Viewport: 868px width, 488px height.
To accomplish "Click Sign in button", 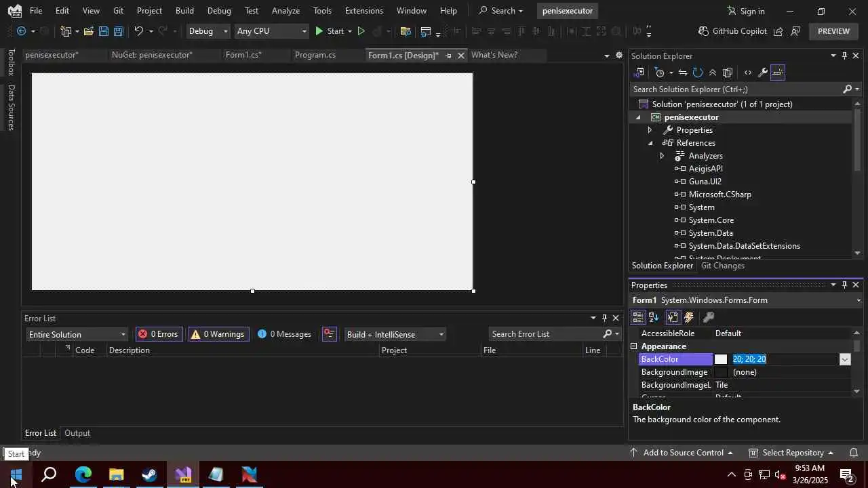I will tap(745, 11).
